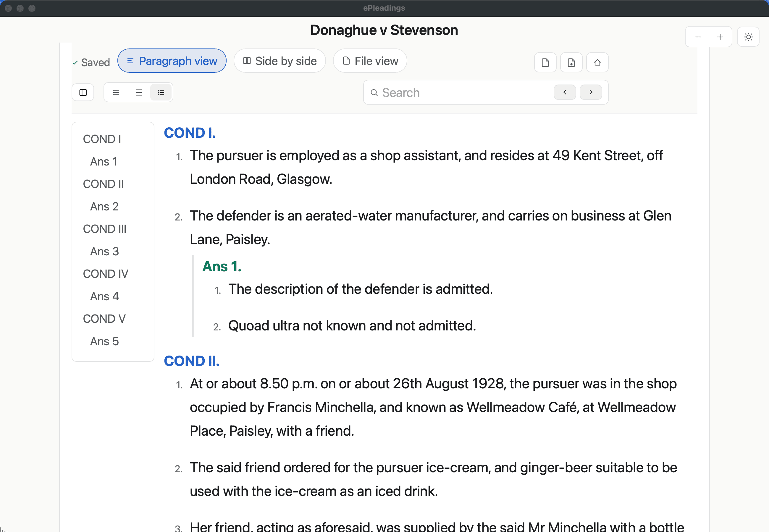Select numbered list layout icon
The width and height of the screenshot is (769, 532).
[x=161, y=92]
